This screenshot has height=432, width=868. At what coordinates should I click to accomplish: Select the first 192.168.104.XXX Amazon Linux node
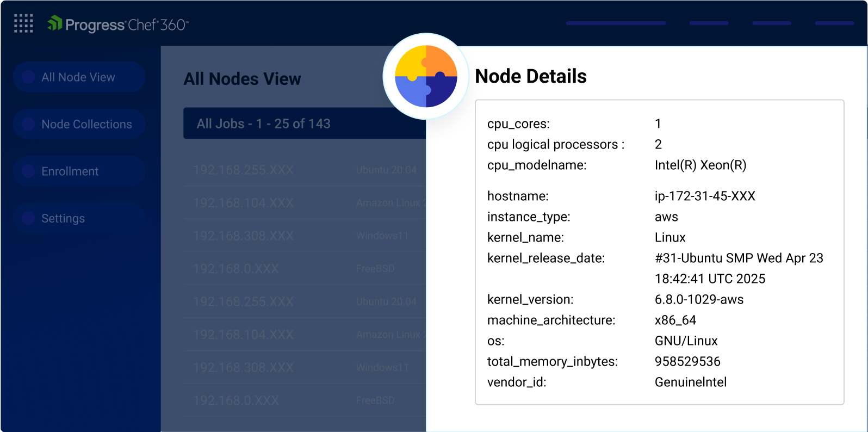click(x=243, y=203)
